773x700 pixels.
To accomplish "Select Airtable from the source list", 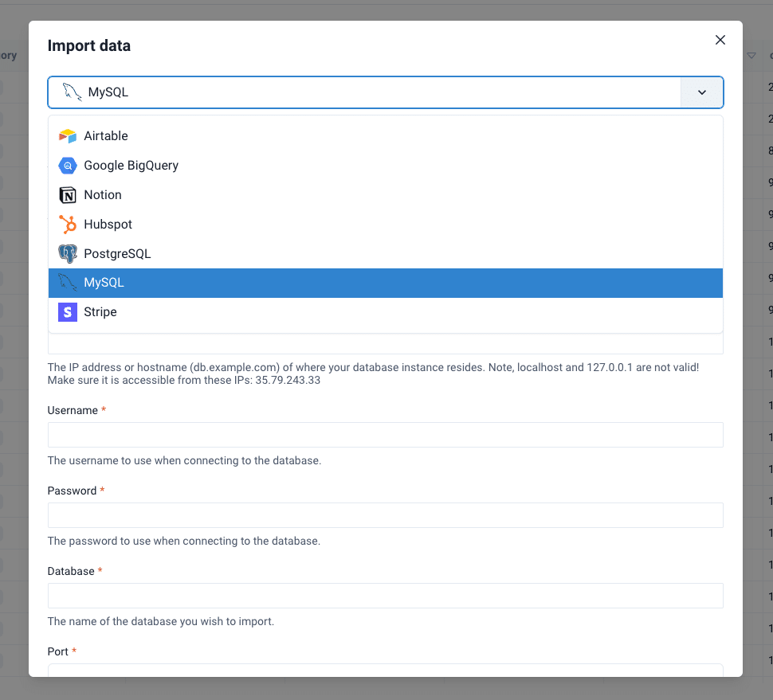I will pos(106,136).
